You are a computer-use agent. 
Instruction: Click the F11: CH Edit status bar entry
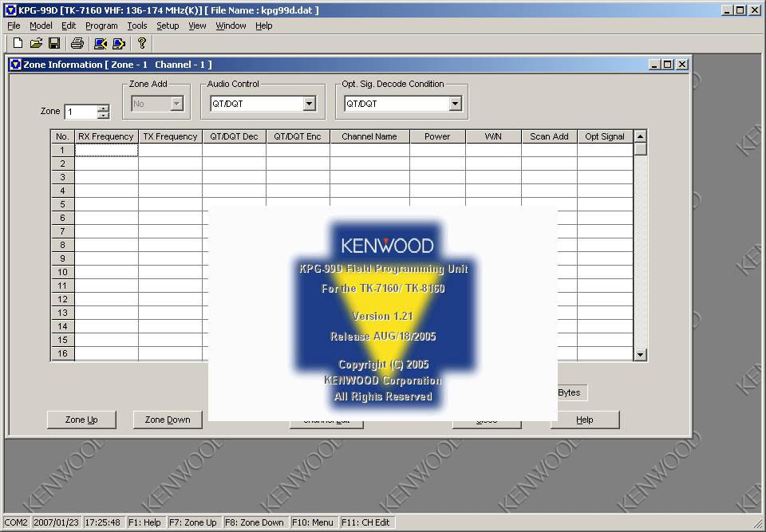(x=366, y=522)
